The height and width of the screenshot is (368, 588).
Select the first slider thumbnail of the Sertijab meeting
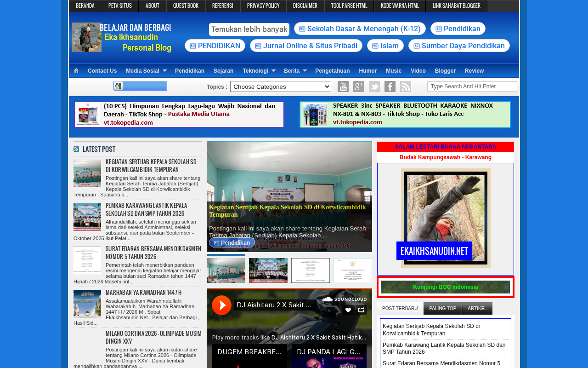(226, 270)
